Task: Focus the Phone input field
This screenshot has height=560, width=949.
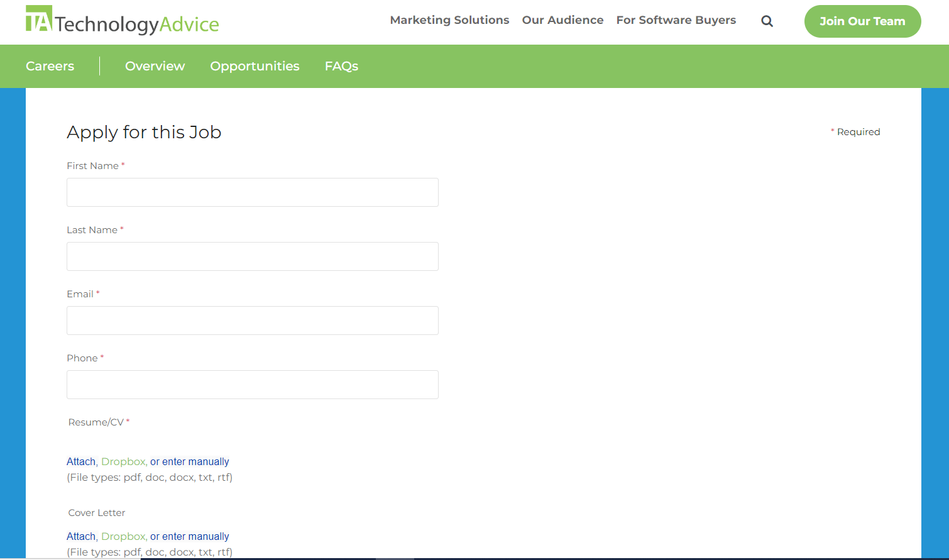Action: coord(251,384)
